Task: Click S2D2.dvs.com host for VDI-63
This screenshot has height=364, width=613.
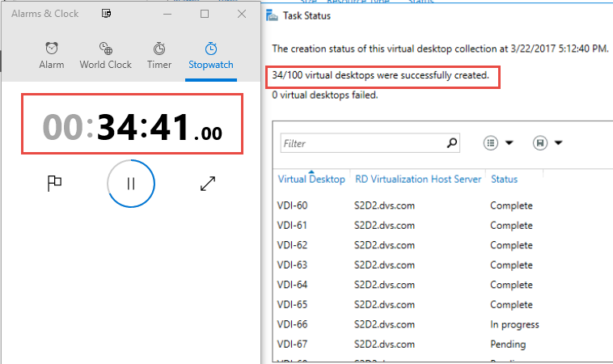Action: click(x=384, y=265)
